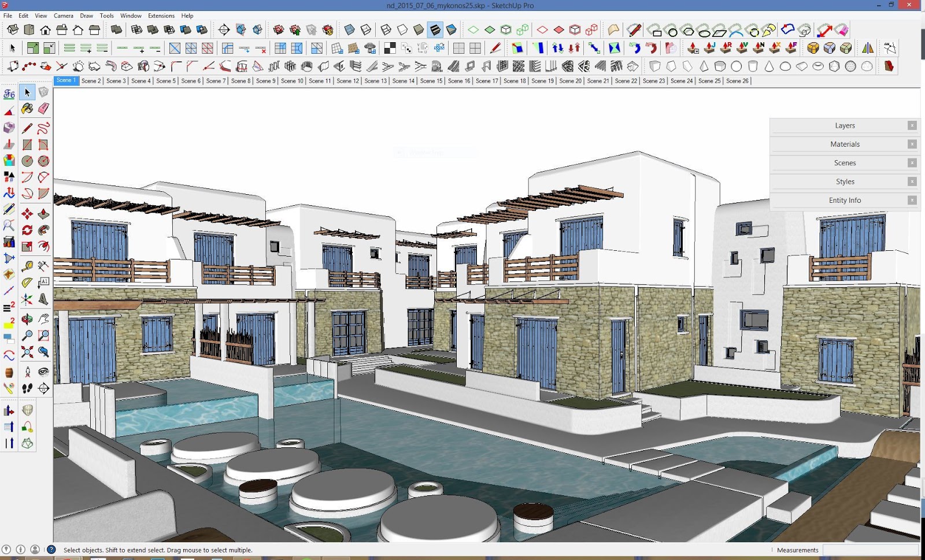Toggle Shaded With Textures style
This screenshot has width=925, height=560.
(435, 29)
